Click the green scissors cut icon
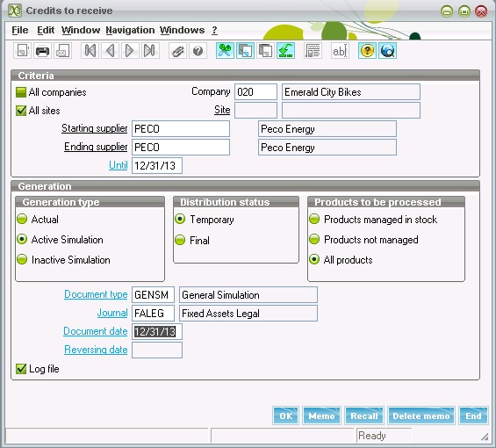 (x=225, y=51)
